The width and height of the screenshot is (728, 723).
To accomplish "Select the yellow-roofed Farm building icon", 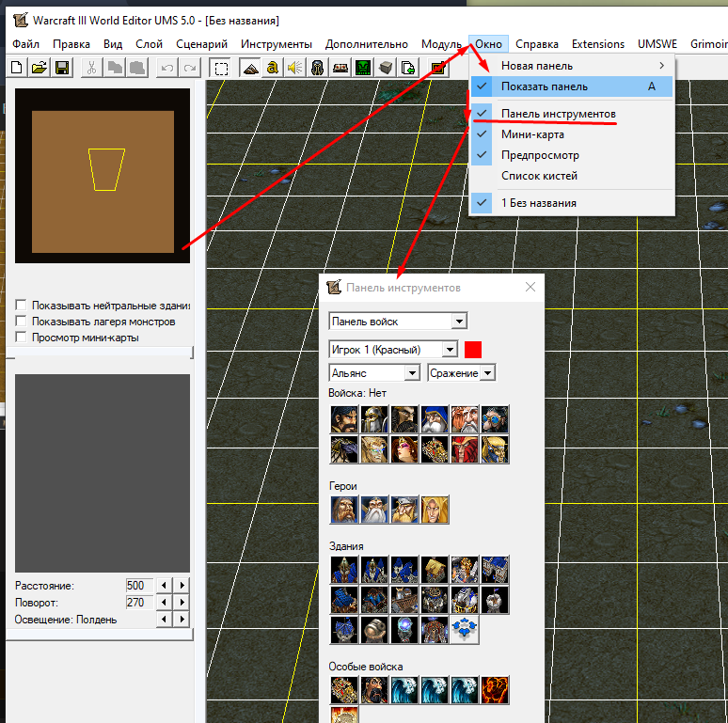I will pos(435,570).
